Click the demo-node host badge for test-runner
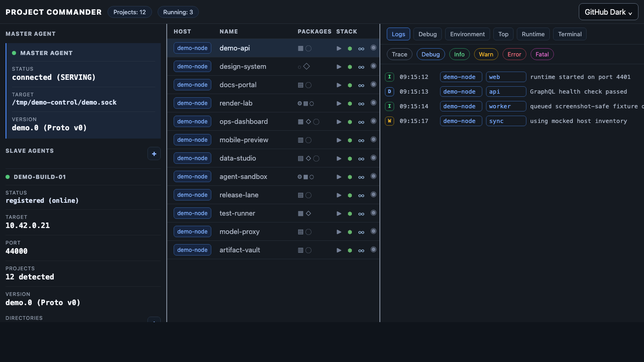This screenshot has width=644, height=362. [192, 213]
